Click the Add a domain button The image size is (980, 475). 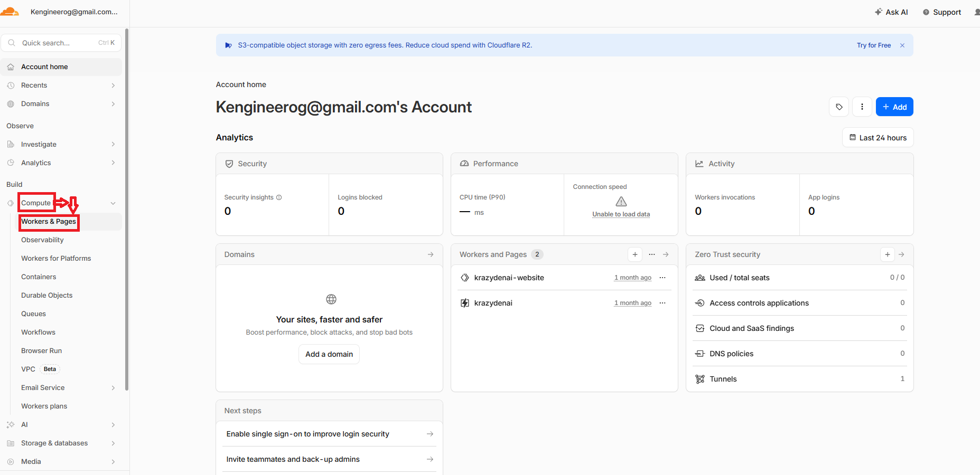(x=329, y=354)
